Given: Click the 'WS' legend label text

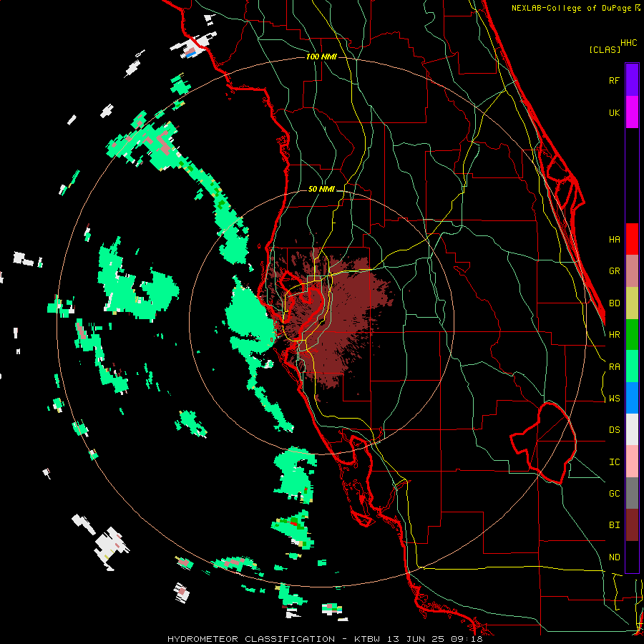Looking at the screenshot, I should 614,399.
